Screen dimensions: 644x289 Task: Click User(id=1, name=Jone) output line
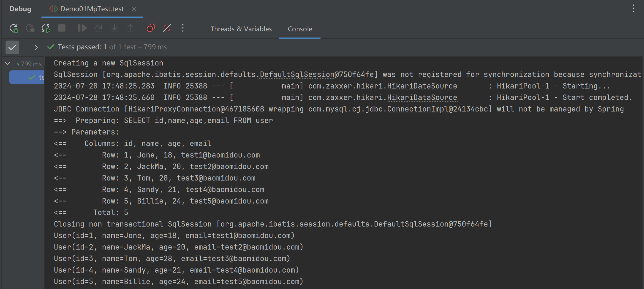(x=174, y=236)
